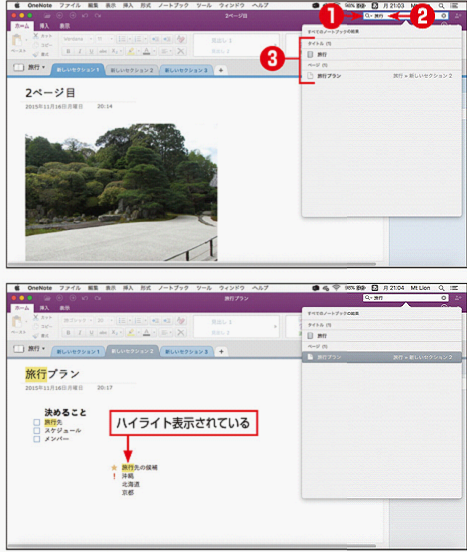The image size is (467, 552).
Task: Click Format painter (書式) in 2ページ目 window
Action: point(41,54)
